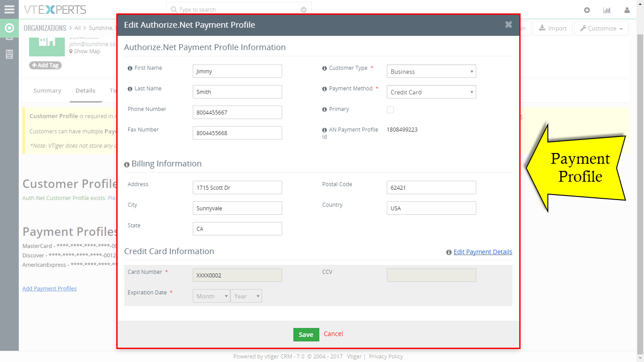Click the info icon beside Payment Method

pos(324,89)
